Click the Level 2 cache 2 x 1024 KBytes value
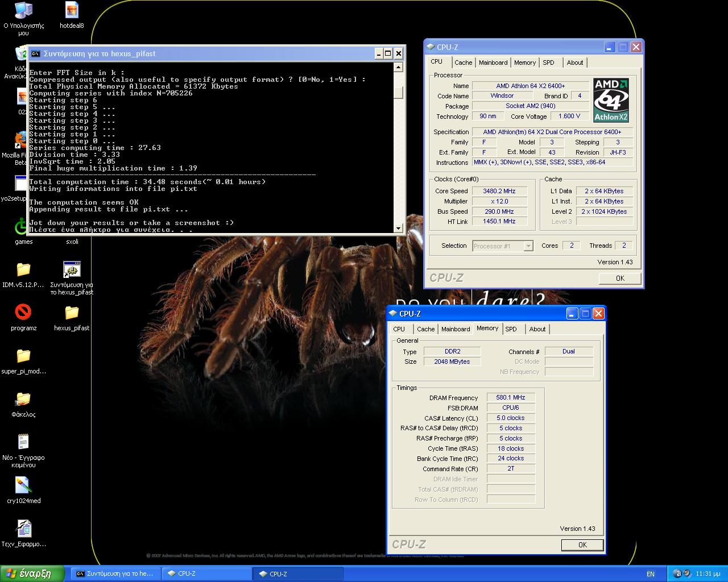 coord(604,211)
